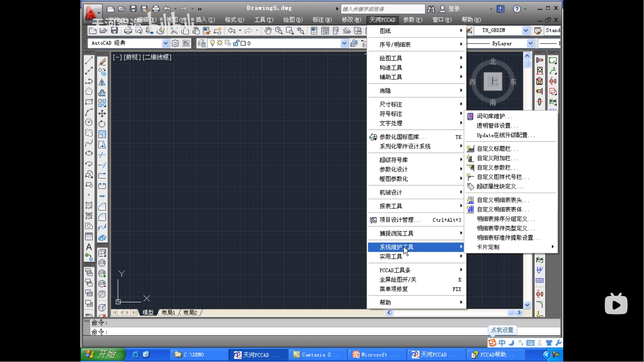Screen dimensions: 644x362
Task: Open the Layer Properties Manager icon
Action: pyautogui.click(x=201, y=43)
